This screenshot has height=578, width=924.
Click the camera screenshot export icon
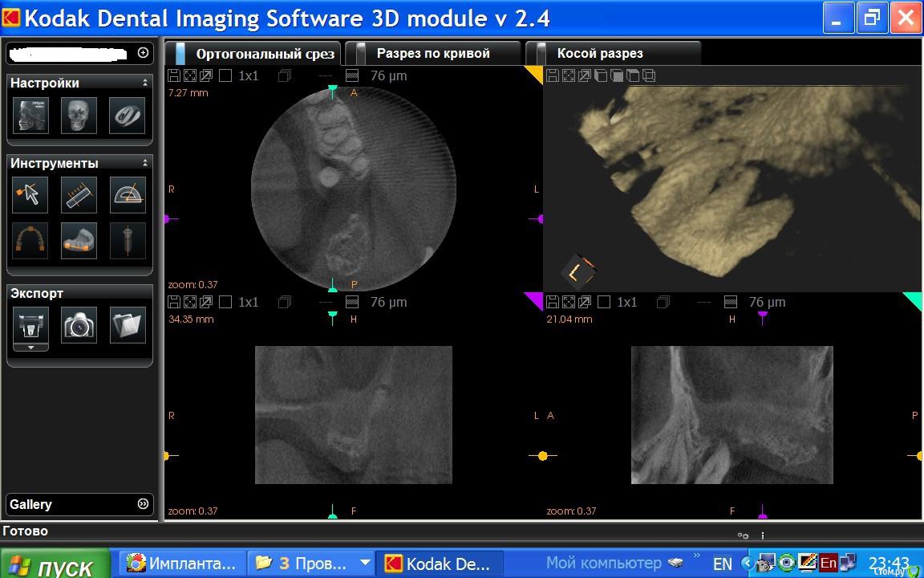pos(79,325)
